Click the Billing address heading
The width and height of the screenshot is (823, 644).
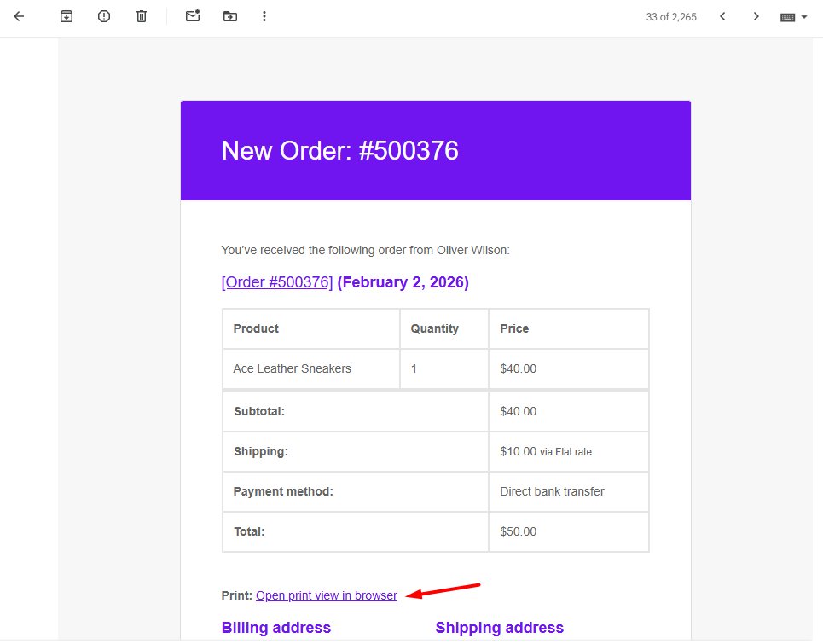click(x=275, y=627)
